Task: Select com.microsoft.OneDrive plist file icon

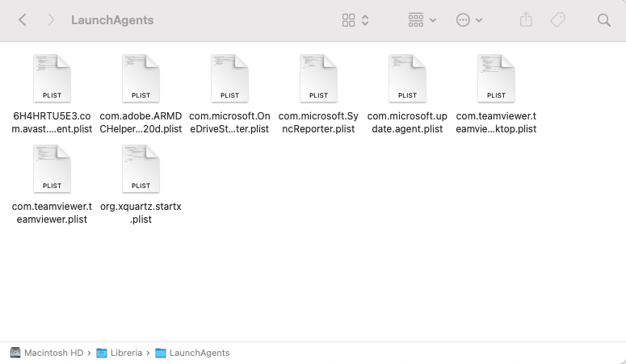Action: click(x=230, y=78)
